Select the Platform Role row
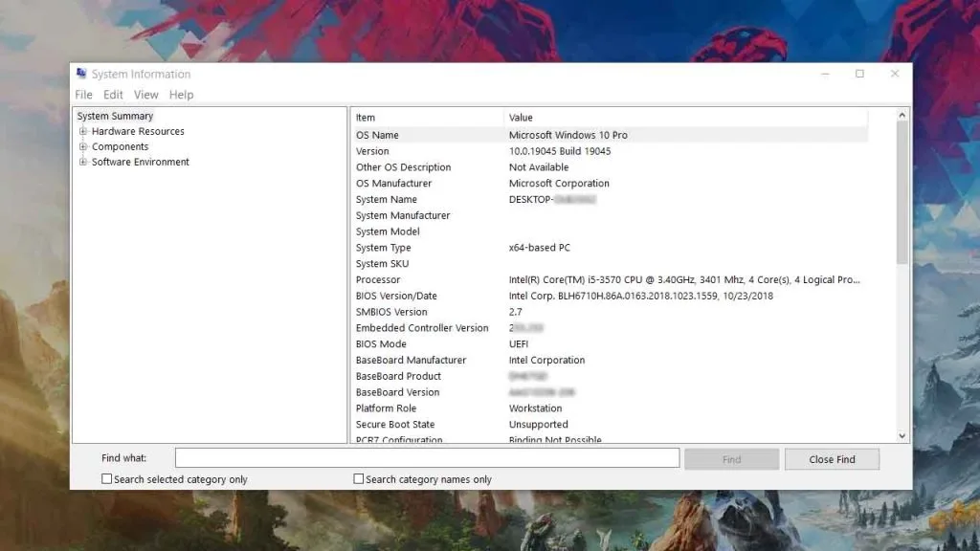The image size is (980, 551). [612, 408]
